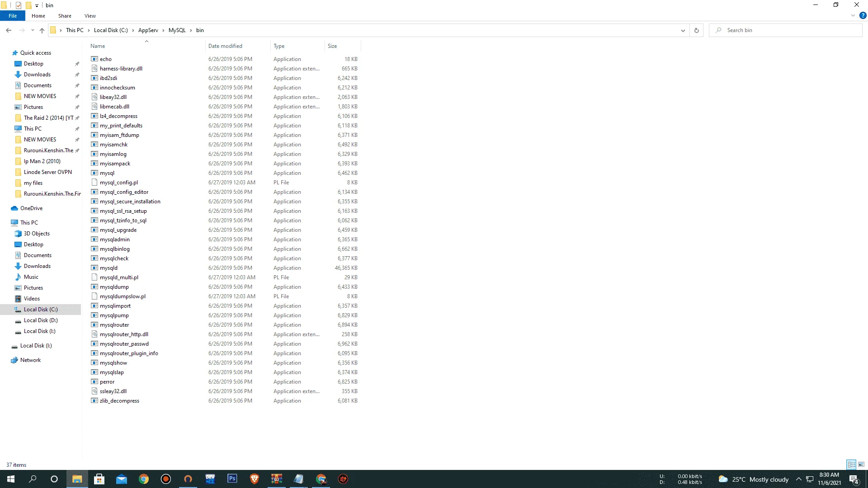Open Microsoft Store from the taskbar
Viewport: 868px width, 488px height.
(99, 479)
